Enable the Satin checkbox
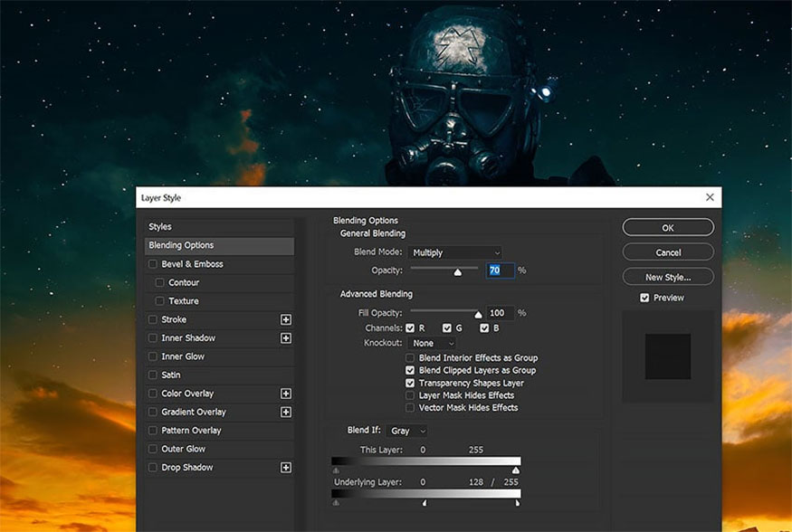Viewport: 792px width, 532px height. pos(153,375)
